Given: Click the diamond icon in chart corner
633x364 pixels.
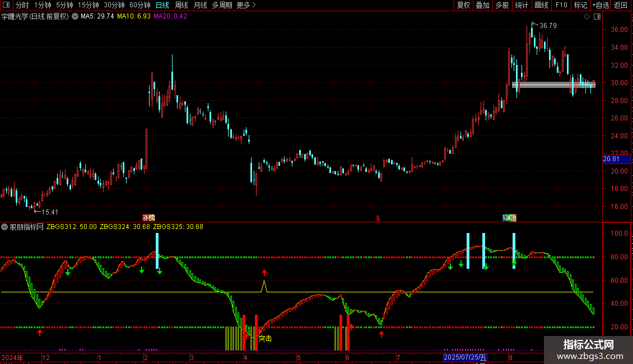Looking at the screenshot, I should pyautogui.click(x=587, y=17).
